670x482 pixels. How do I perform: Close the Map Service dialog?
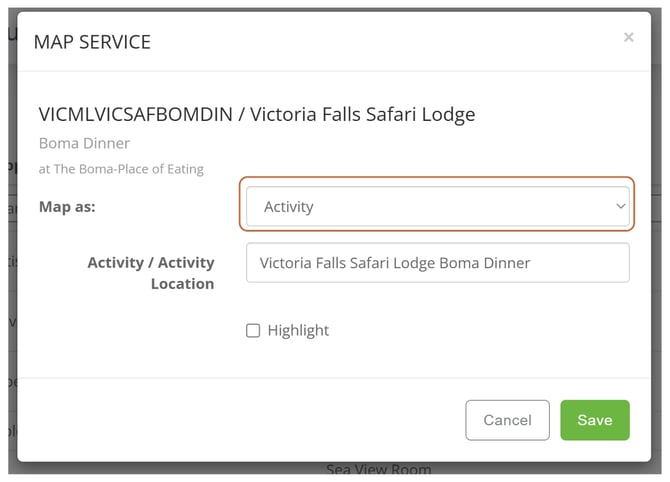[x=628, y=38]
